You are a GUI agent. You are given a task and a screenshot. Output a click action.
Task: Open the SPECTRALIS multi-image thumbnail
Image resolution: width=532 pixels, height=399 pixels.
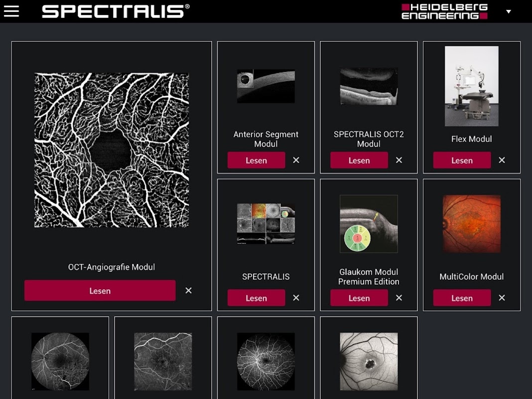(x=266, y=224)
